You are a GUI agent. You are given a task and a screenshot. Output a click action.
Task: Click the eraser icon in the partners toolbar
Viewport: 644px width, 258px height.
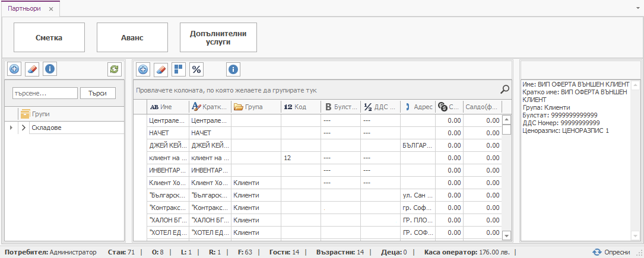click(161, 69)
